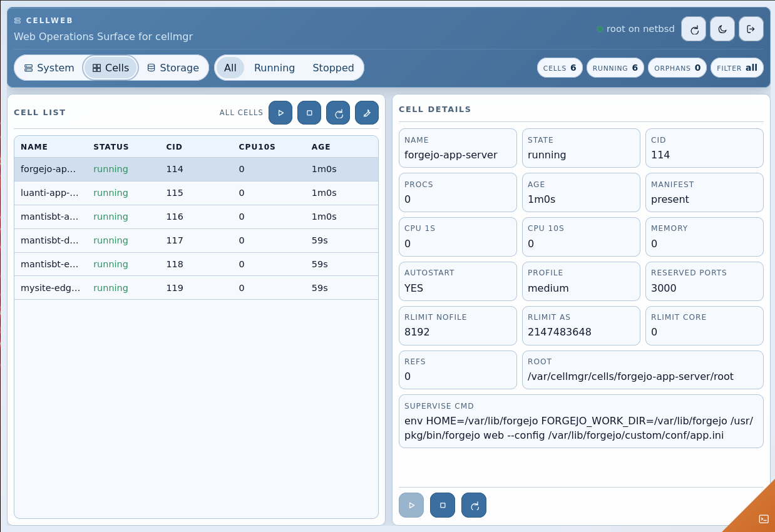Viewport: 775px width, 532px height.
Task: Filter the list to Stopped cells
Action: [333, 68]
